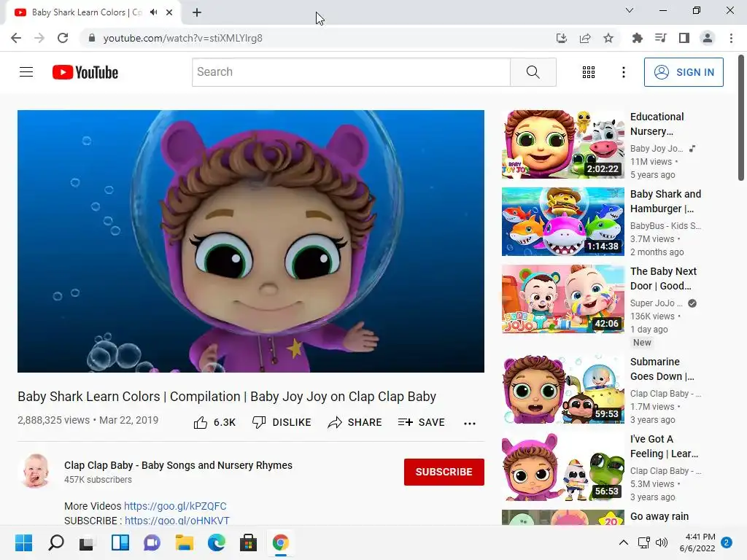Open the YouTube apps grid icon
Viewport: 747px width, 560px height.
[589, 72]
